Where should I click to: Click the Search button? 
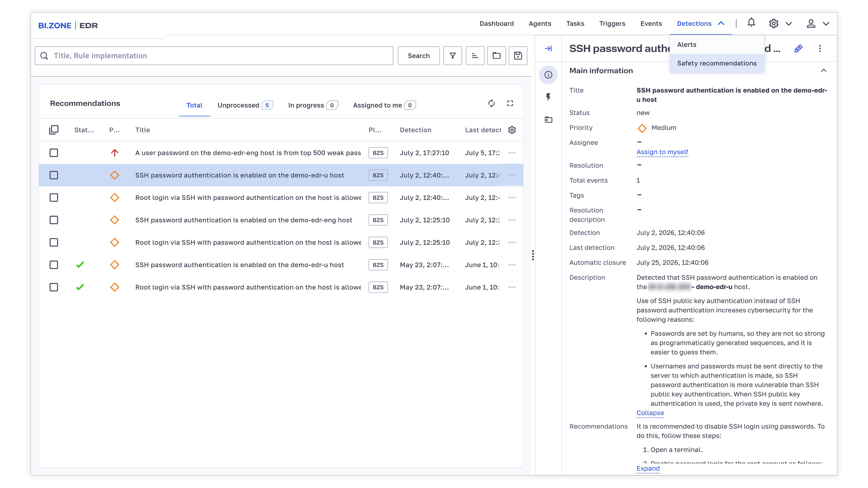[419, 56]
